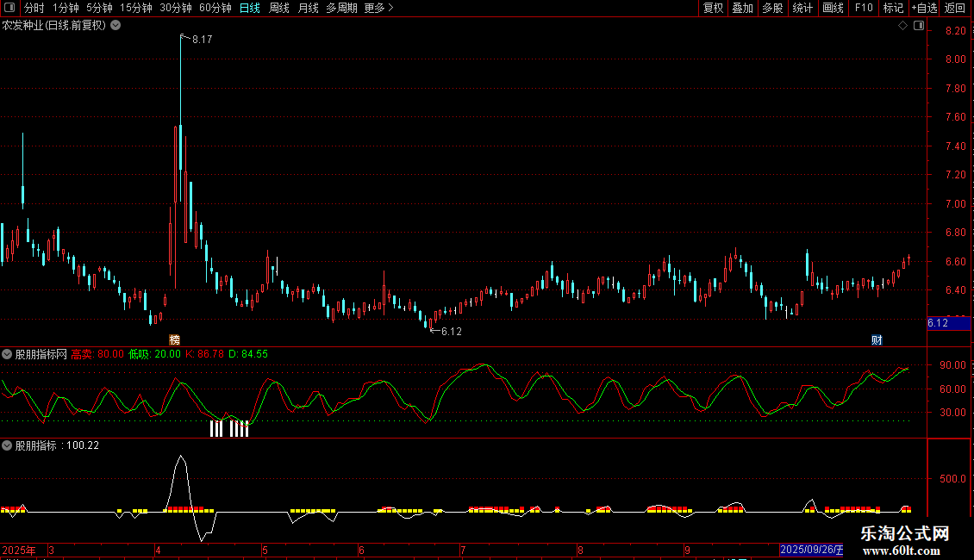
Task: Switch to 分时 intraday view
Action: pyautogui.click(x=34, y=8)
